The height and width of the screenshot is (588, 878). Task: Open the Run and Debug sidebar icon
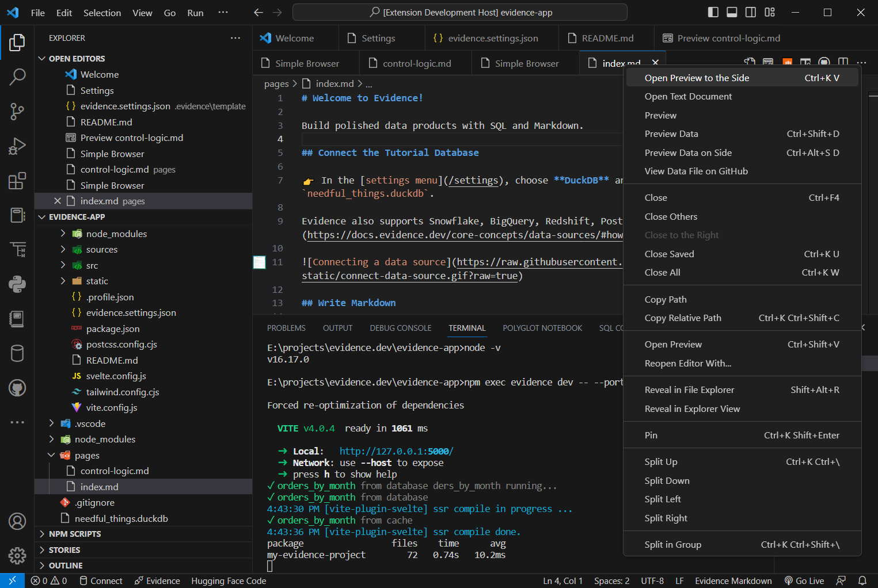[x=17, y=146]
